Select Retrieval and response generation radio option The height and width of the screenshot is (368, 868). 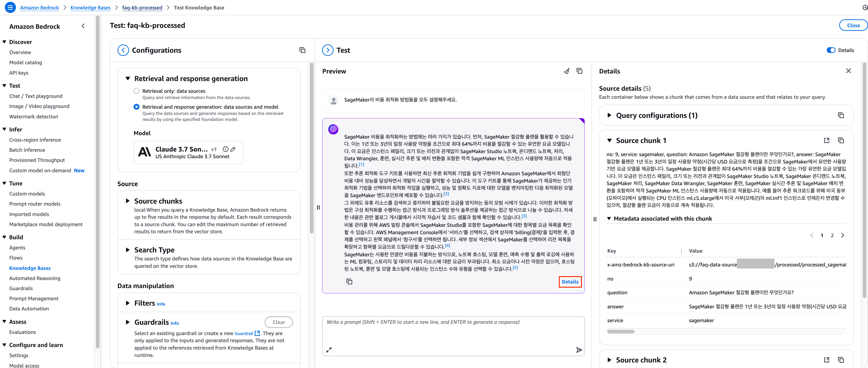(x=136, y=107)
